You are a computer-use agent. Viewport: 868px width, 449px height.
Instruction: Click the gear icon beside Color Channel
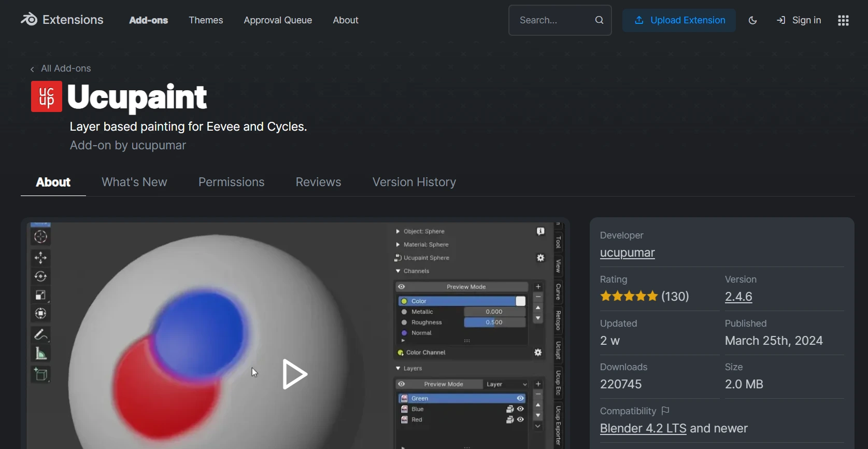tap(538, 353)
